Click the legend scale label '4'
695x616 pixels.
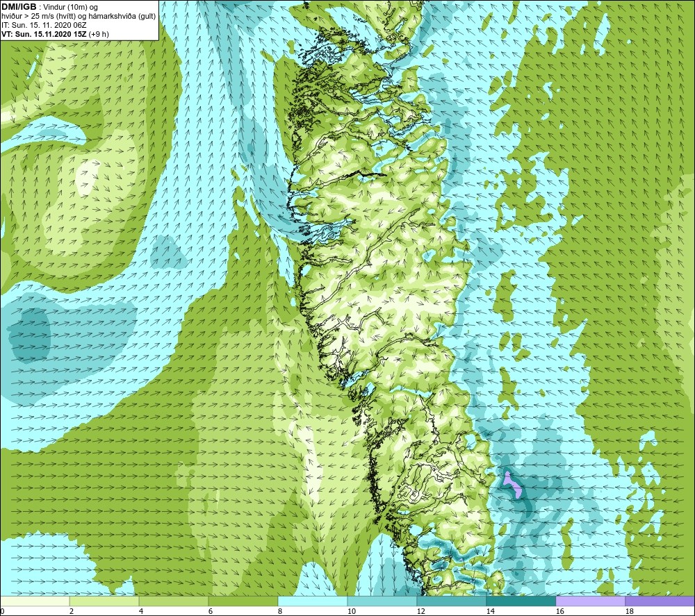[x=141, y=612]
